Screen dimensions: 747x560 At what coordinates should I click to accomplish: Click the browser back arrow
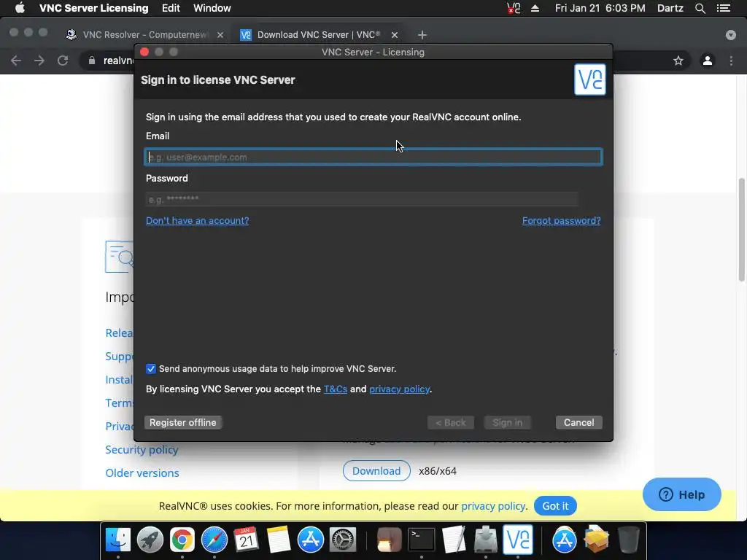[16, 61]
